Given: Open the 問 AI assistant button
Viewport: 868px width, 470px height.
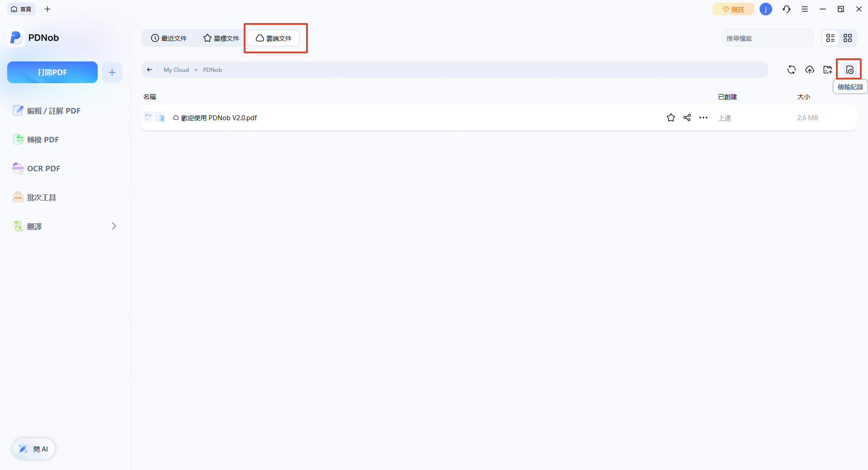Looking at the screenshot, I should (34, 449).
